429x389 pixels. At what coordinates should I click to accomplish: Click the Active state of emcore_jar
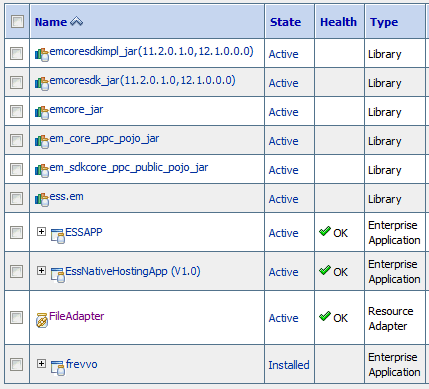[x=283, y=112]
